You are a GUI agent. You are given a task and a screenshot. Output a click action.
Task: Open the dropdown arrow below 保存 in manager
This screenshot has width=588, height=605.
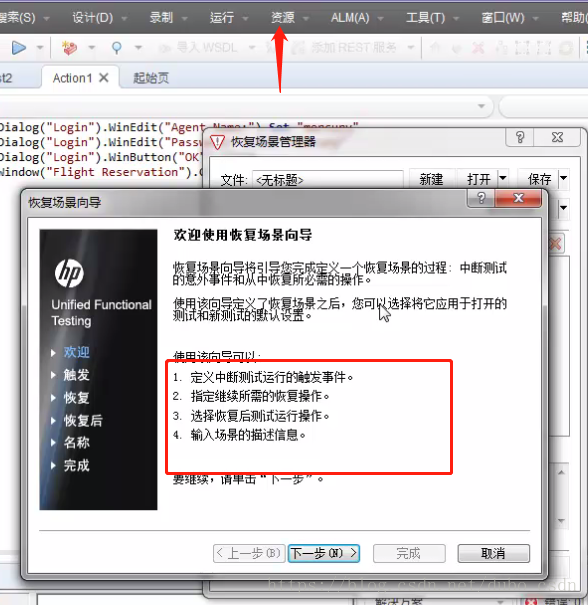point(563,208)
